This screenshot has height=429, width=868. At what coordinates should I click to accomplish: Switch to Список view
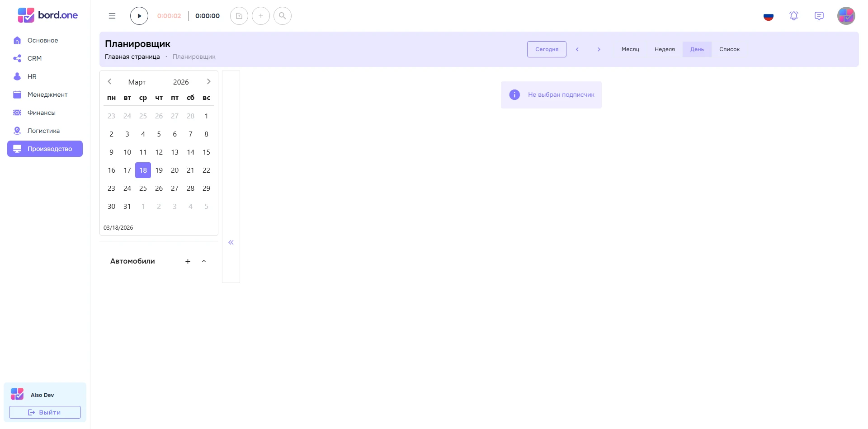point(729,49)
